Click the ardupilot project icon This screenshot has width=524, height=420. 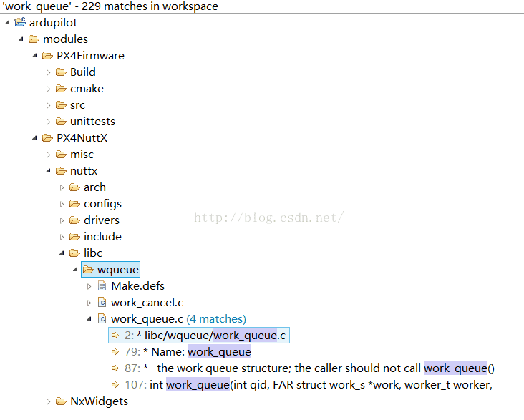click(x=20, y=22)
